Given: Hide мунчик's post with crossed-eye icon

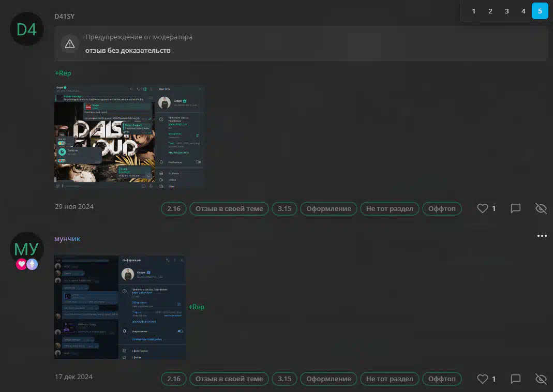Looking at the screenshot, I should pyautogui.click(x=541, y=379).
